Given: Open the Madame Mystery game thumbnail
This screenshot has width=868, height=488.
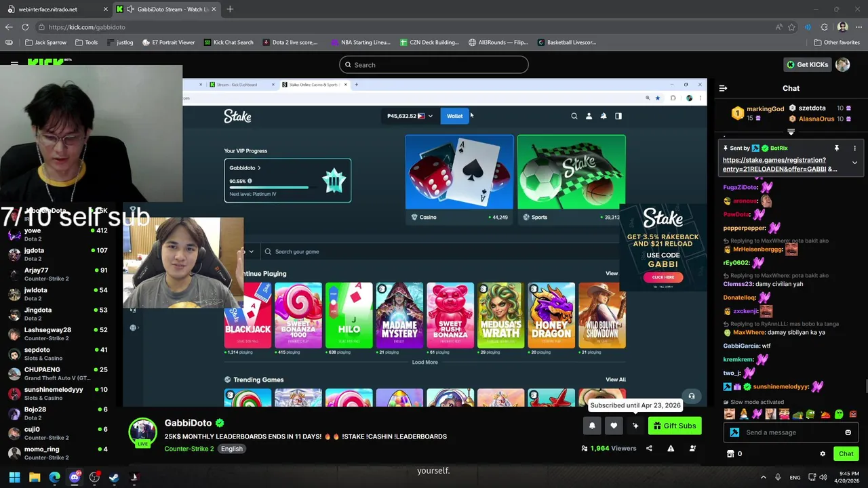Looking at the screenshot, I should pyautogui.click(x=399, y=316).
